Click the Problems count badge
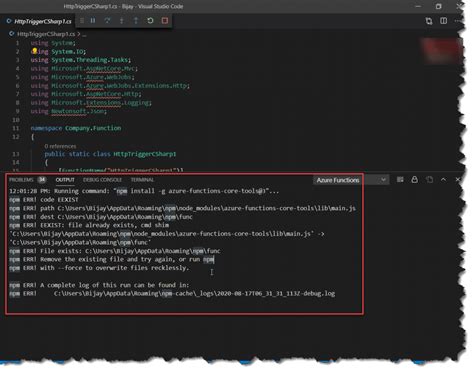474x372 pixels. 42,180
